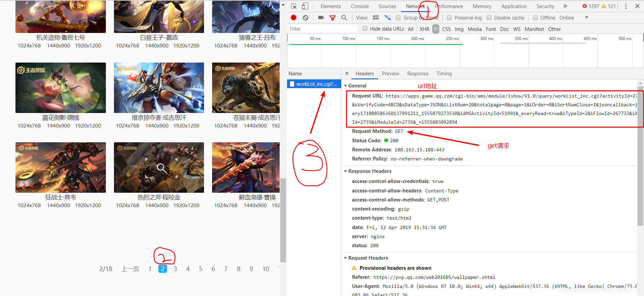
Task: Click the yellow warning count badge
Action: (608, 6)
